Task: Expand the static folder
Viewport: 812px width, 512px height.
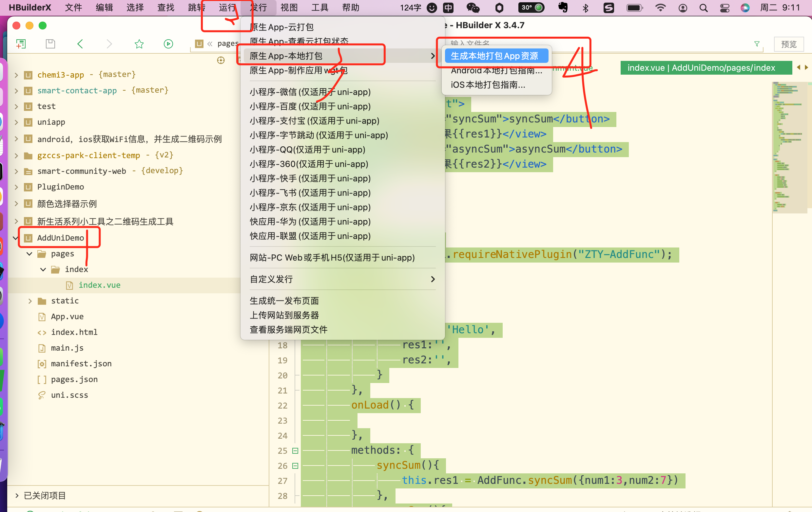Action: pyautogui.click(x=30, y=301)
